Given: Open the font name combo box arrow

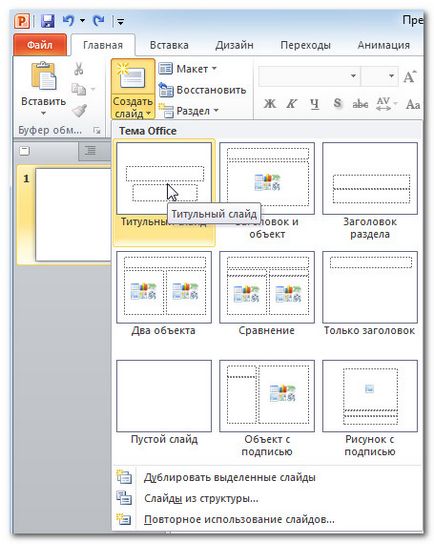Looking at the screenshot, I should coord(353,76).
